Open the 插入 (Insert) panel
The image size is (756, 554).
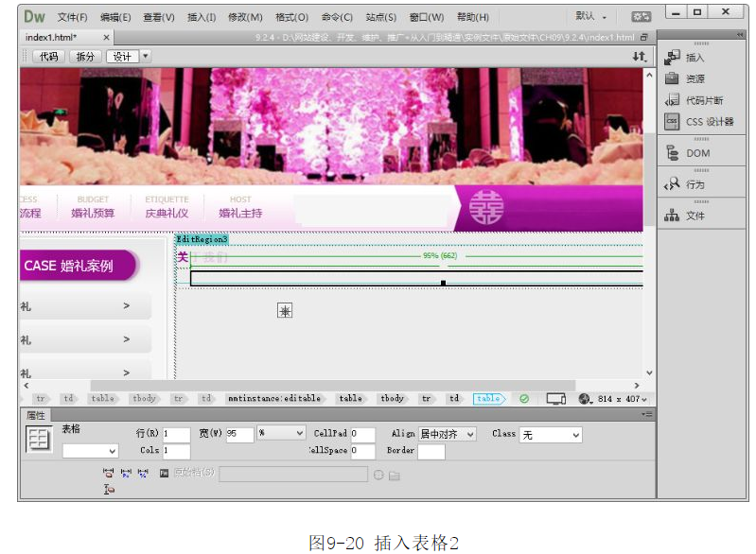pyautogui.click(x=694, y=58)
